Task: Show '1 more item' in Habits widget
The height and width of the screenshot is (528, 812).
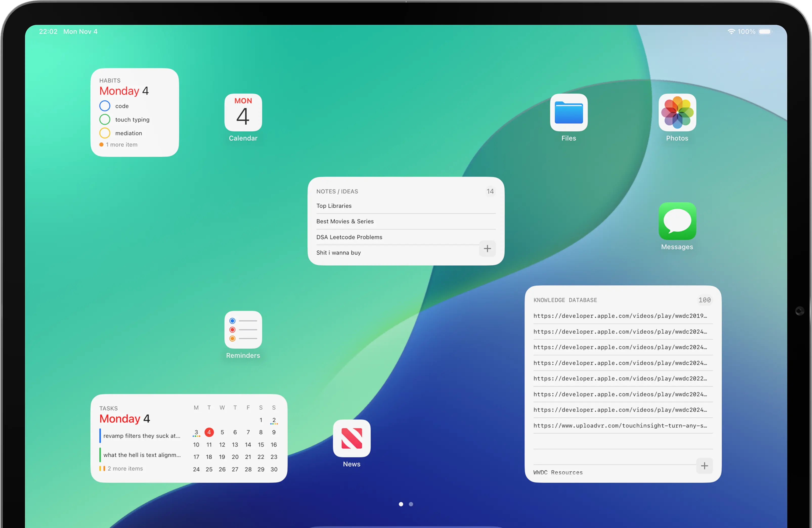Action: point(121,145)
